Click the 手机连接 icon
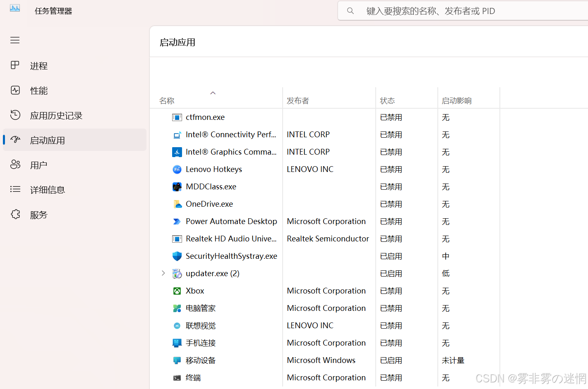Screen dimensions: 588x389 (x=177, y=343)
